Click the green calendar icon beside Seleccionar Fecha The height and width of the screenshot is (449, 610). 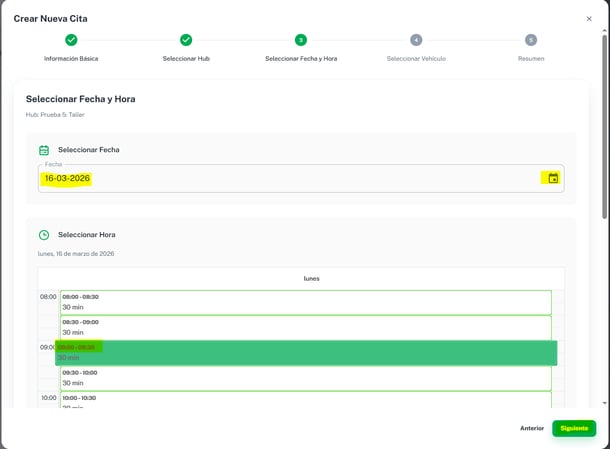(44, 150)
